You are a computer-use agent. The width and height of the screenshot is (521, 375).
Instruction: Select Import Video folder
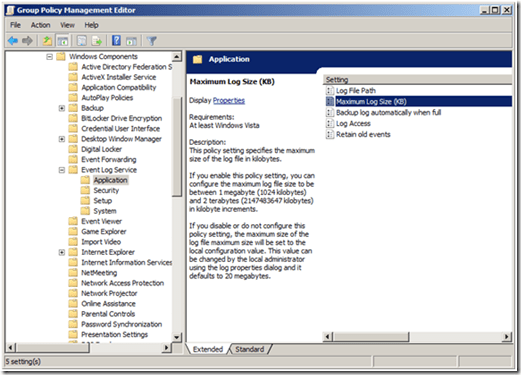pos(101,242)
